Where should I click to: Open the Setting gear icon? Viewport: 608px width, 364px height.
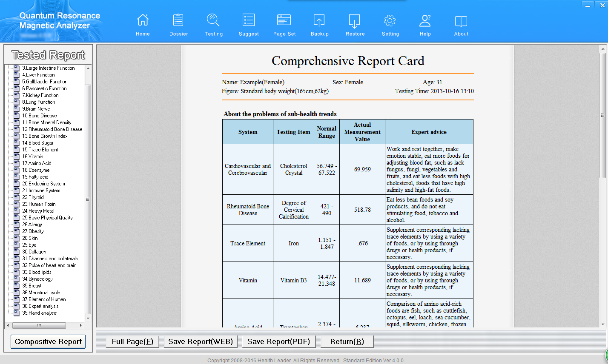pos(390,20)
